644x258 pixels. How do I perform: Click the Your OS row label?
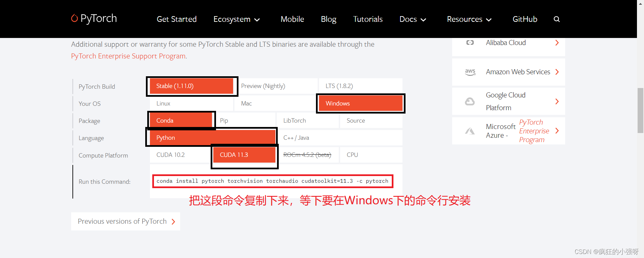90,104
